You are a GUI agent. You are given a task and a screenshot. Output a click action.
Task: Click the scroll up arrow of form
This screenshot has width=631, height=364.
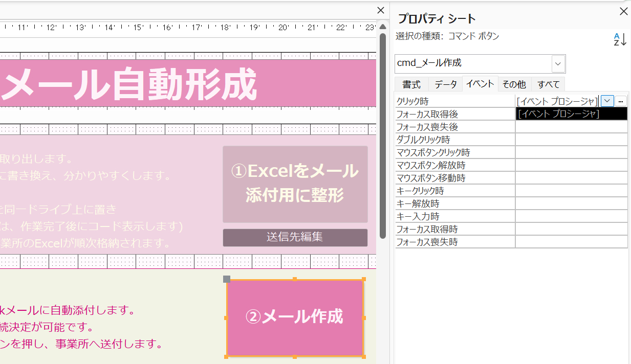coord(382,27)
